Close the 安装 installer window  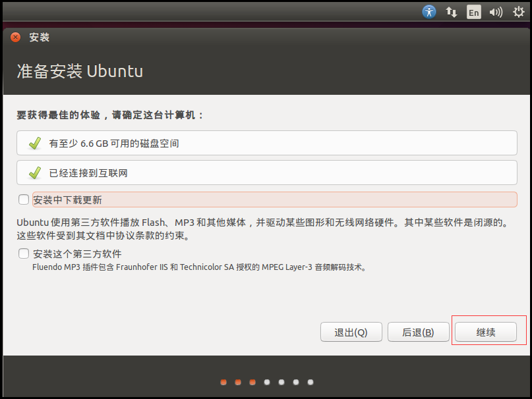click(15, 38)
